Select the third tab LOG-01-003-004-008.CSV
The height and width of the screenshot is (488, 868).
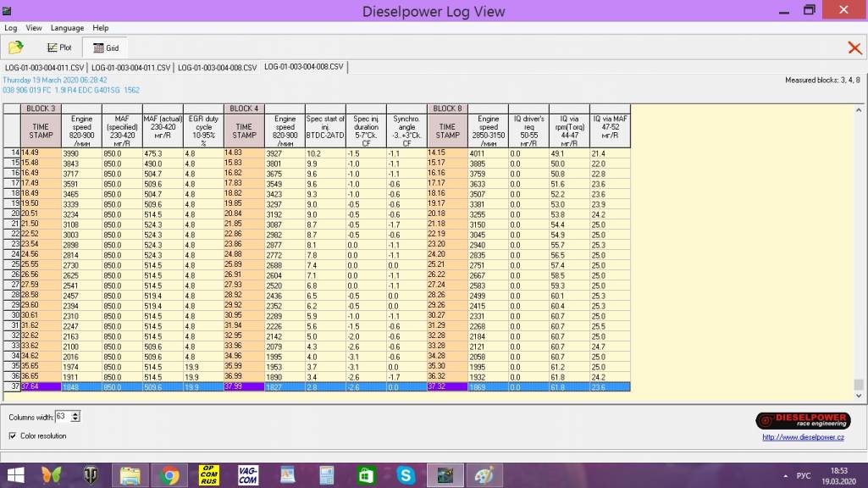tap(217, 67)
